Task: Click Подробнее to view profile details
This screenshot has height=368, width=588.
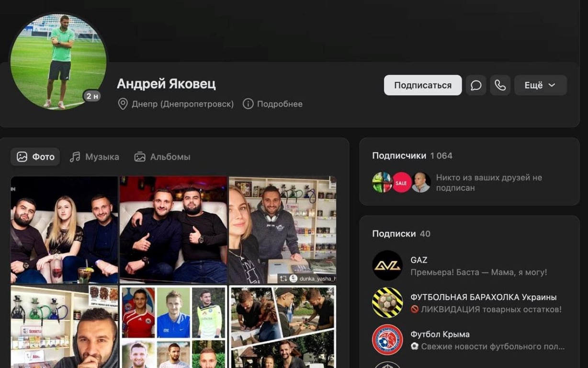Action: click(279, 103)
